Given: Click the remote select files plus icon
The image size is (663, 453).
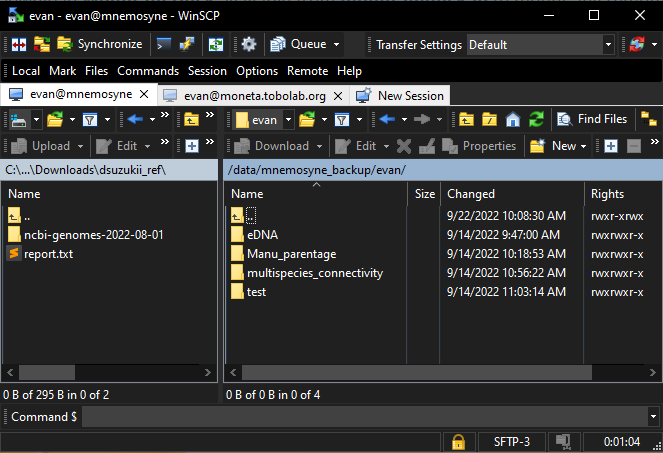Looking at the screenshot, I should [611, 147].
